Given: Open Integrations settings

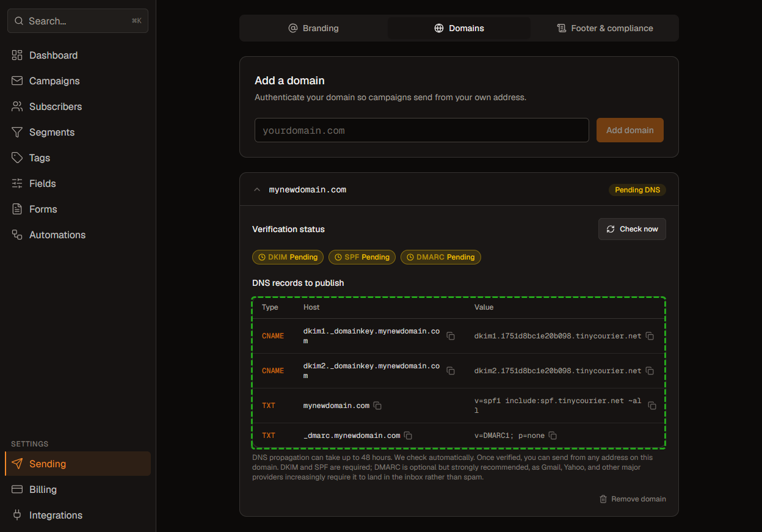Looking at the screenshot, I should tap(78, 515).
